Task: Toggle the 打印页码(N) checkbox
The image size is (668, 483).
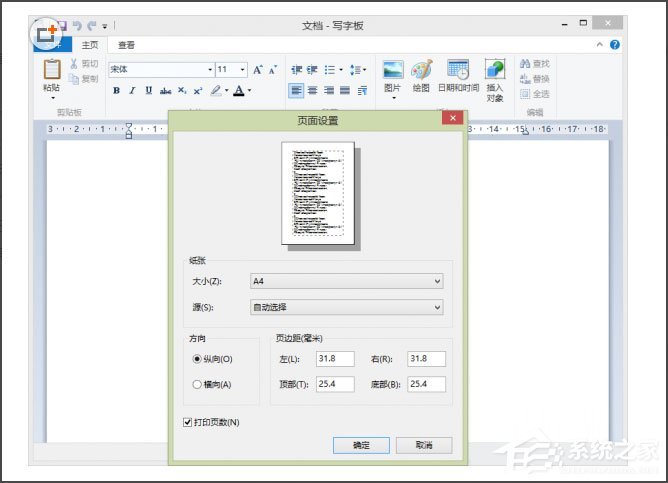Action: tap(188, 423)
